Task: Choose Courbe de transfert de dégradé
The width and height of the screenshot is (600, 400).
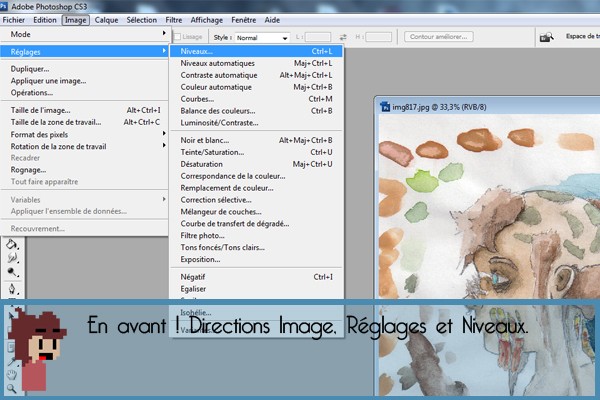Action: (x=256, y=223)
